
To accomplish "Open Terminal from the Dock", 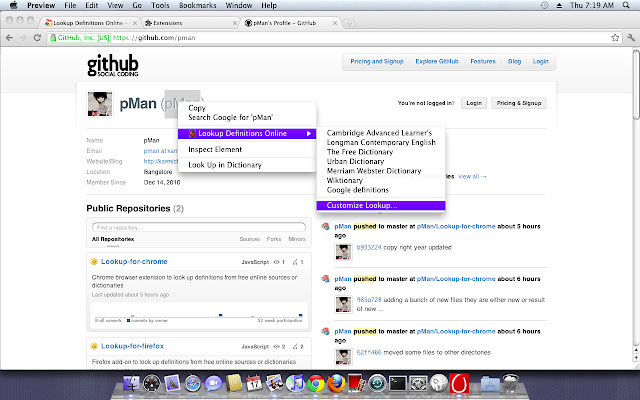I will click(x=398, y=384).
